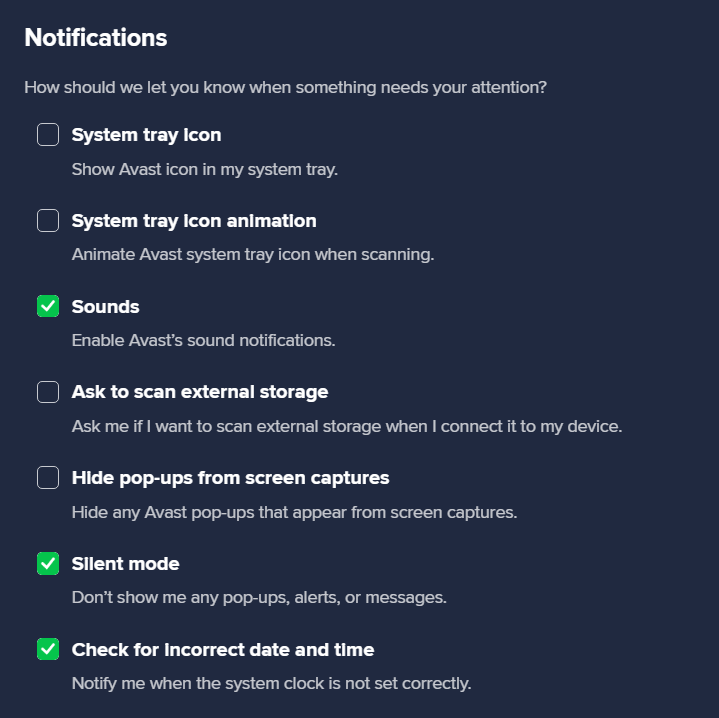Click the "System tray icon" label text
The image size is (719, 718).
point(146,135)
